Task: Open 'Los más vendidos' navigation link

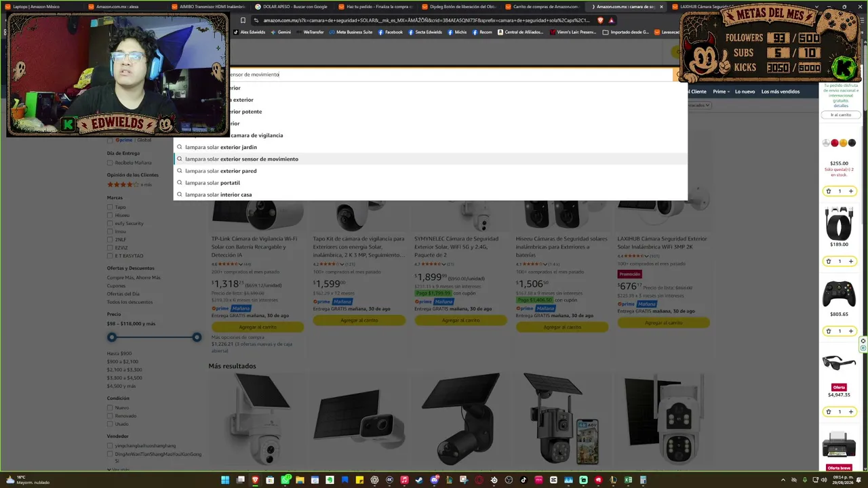Action: tap(780, 91)
